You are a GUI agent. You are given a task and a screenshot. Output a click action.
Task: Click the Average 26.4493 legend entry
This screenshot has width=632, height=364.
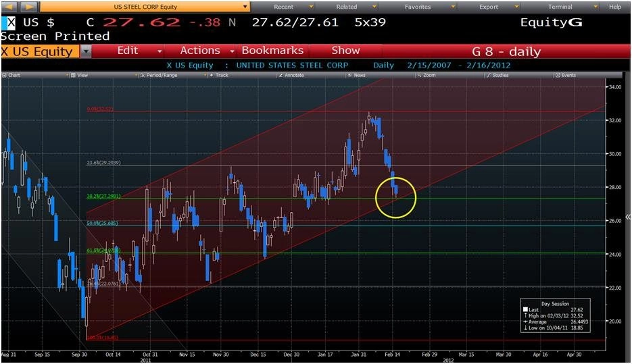[555, 321]
